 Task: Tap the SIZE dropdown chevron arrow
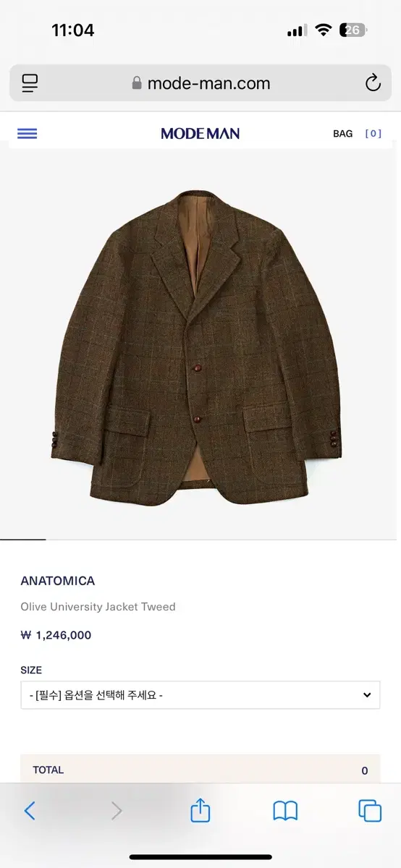click(367, 695)
